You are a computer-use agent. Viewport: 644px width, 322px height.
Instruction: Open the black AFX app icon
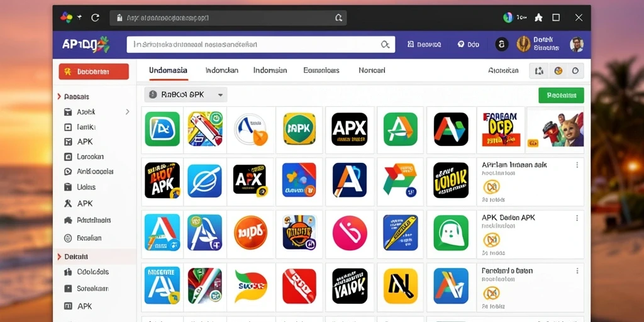tap(250, 180)
